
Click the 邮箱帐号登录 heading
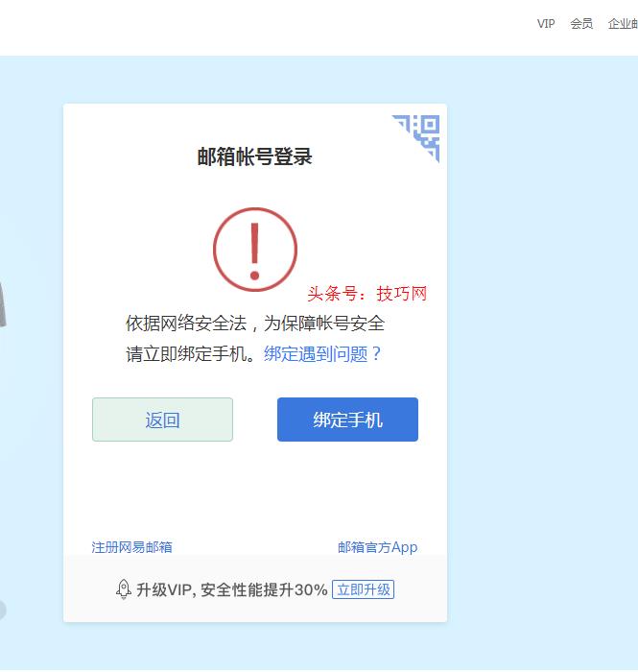pos(255,156)
